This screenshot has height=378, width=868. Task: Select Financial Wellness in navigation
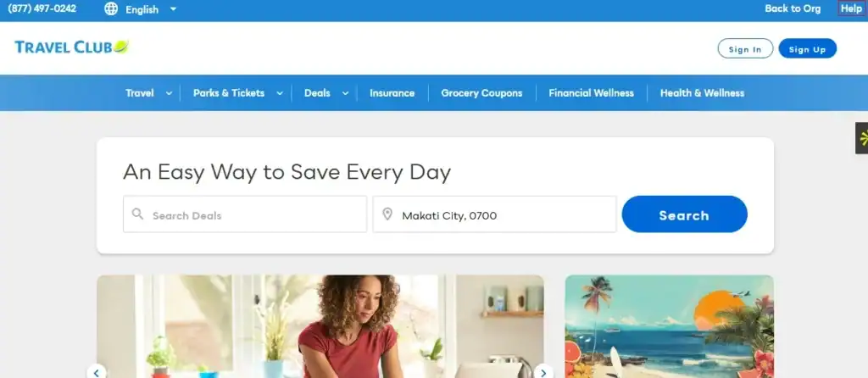click(591, 93)
